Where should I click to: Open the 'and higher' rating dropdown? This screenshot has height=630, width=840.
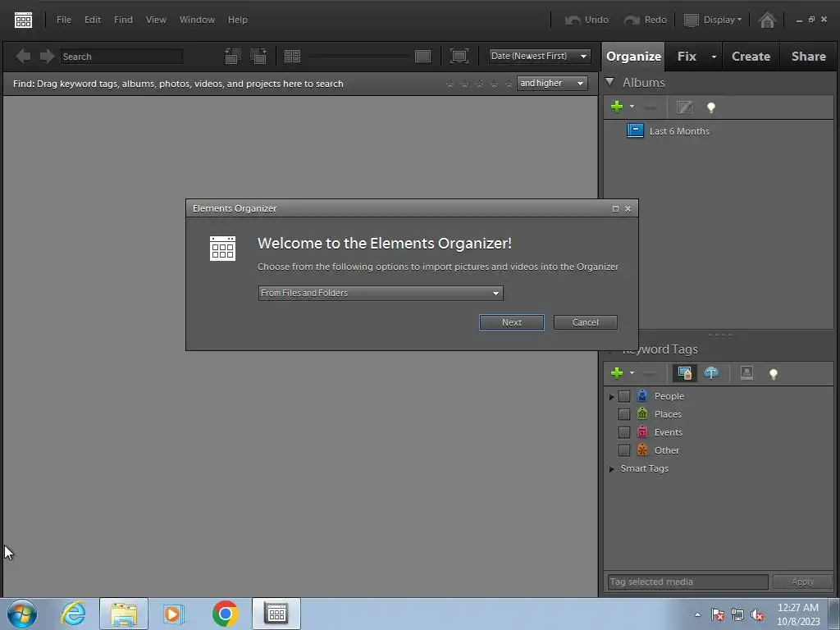click(552, 83)
